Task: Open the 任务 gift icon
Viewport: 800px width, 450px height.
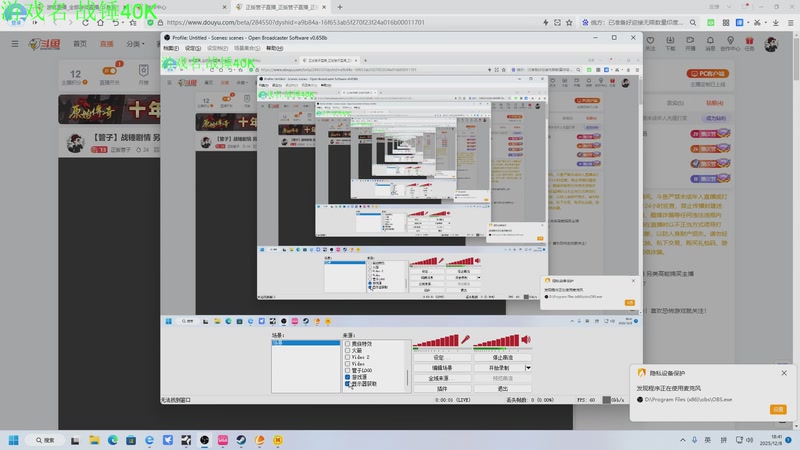Action: (749, 43)
